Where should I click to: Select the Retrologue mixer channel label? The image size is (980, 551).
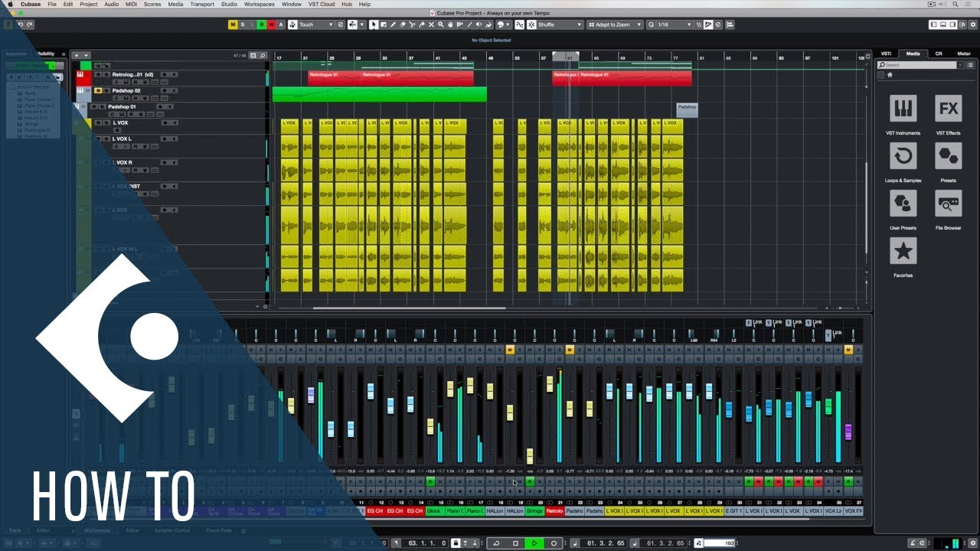[x=554, y=510]
